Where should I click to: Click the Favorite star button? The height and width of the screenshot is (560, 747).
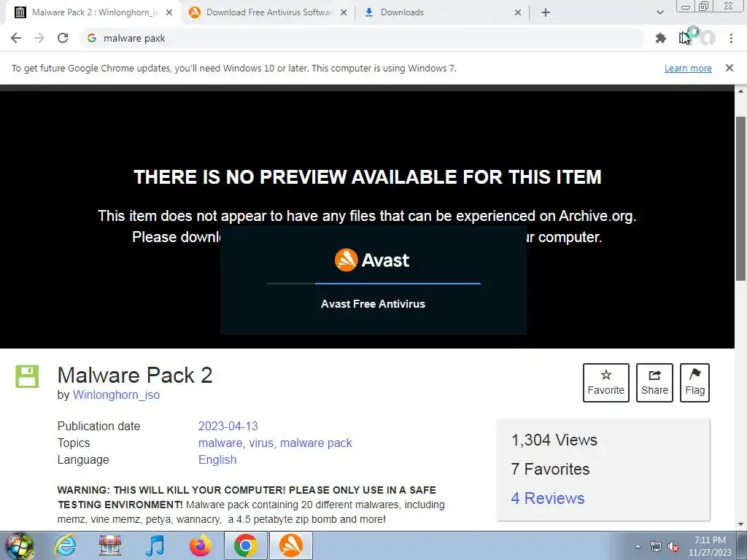[606, 382]
